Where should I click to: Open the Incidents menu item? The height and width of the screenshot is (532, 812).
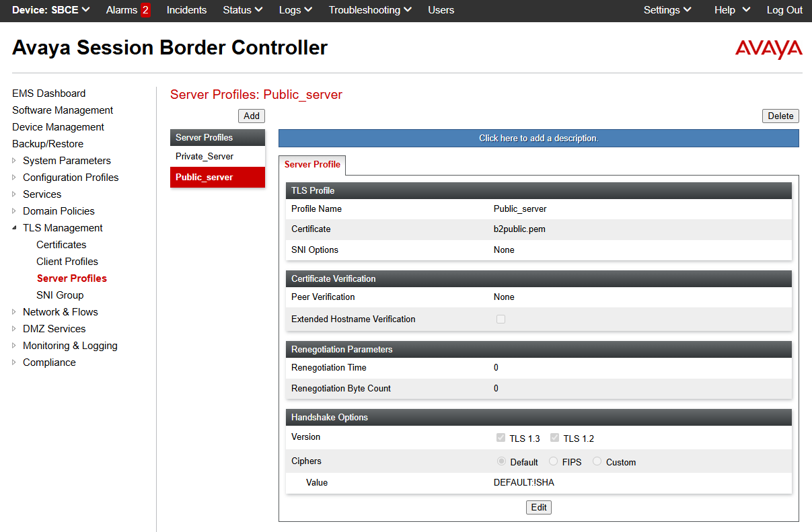pyautogui.click(x=186, y=10)
